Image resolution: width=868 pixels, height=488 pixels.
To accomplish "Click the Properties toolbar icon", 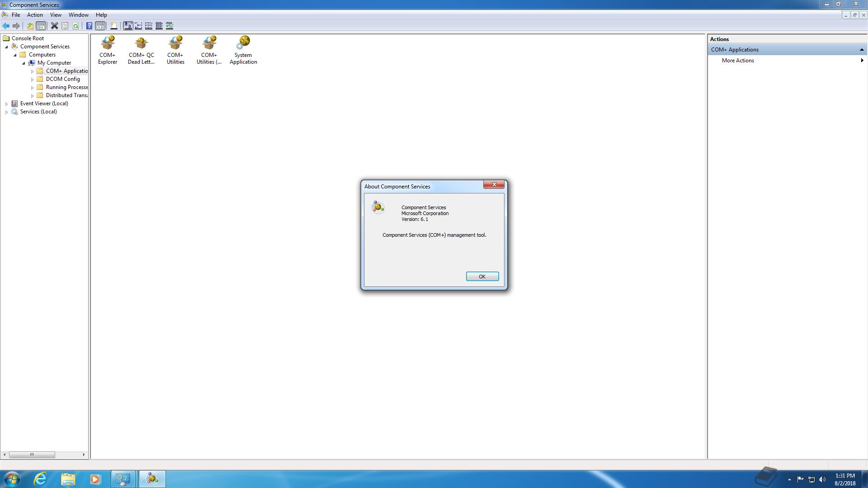I will pos(65,26).
